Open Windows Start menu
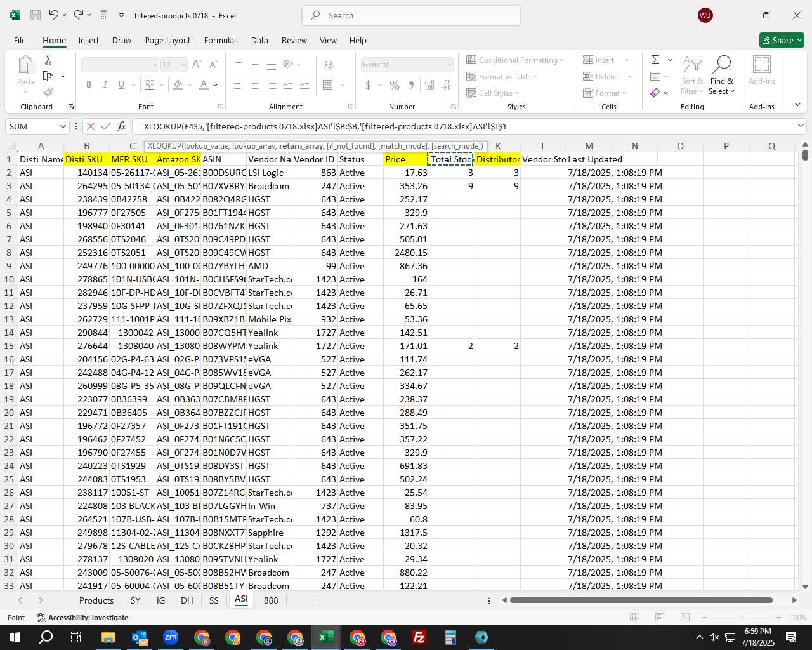Screen dimensions: 812x650 click(15, 637)
